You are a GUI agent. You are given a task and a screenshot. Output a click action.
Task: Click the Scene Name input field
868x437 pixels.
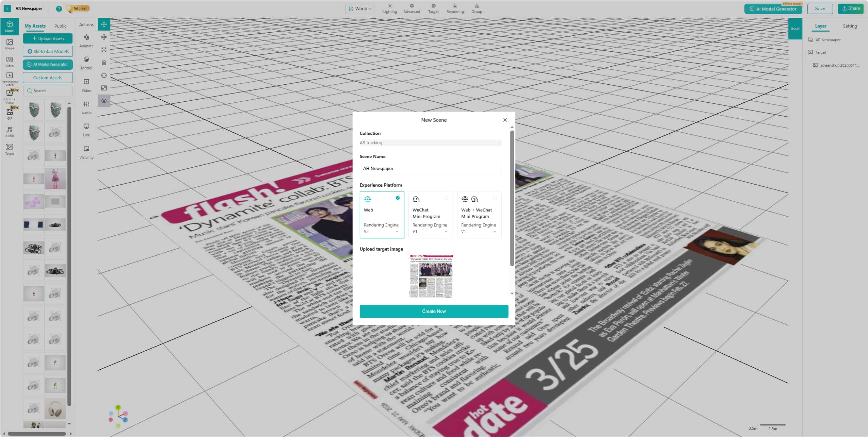click(x=430, y=168)
